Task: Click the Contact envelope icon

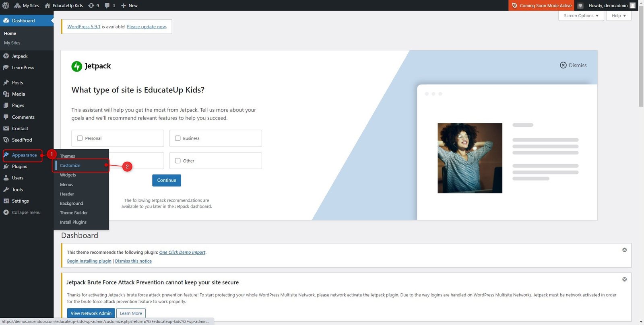Action: point(6,129)
